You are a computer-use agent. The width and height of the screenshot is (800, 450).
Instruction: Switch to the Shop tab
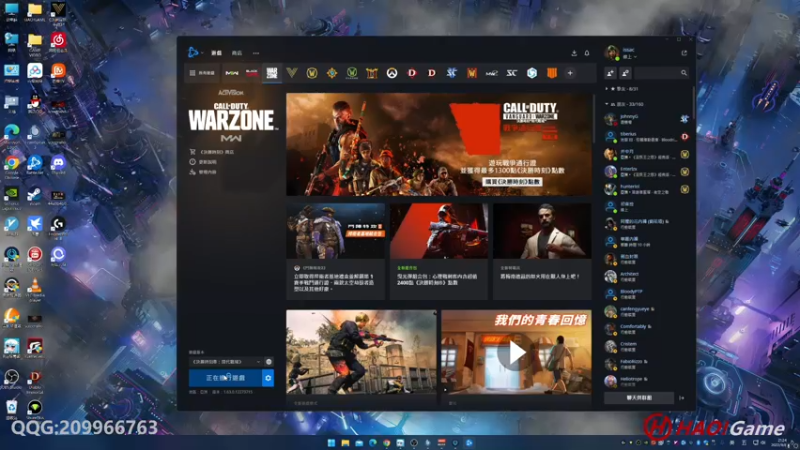(x=237, y=53)
